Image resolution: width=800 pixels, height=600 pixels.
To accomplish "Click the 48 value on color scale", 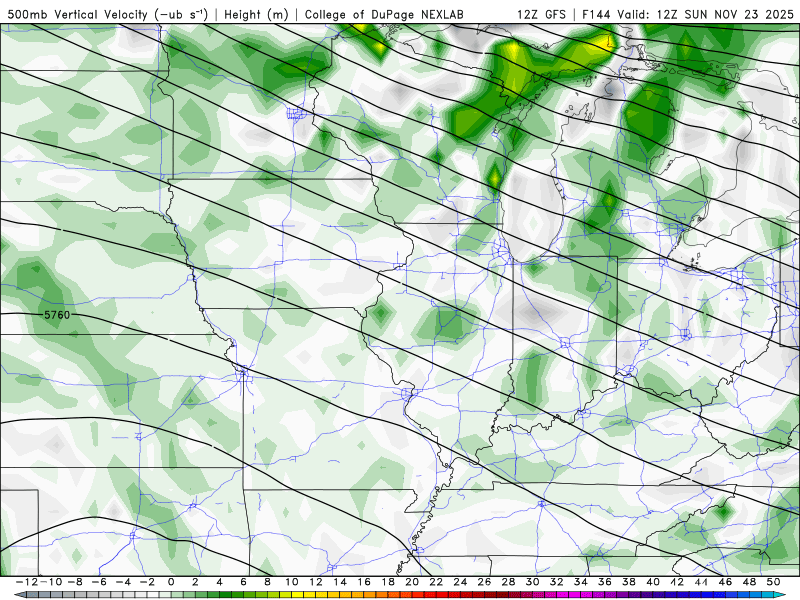I will click(x=749, y=582).
